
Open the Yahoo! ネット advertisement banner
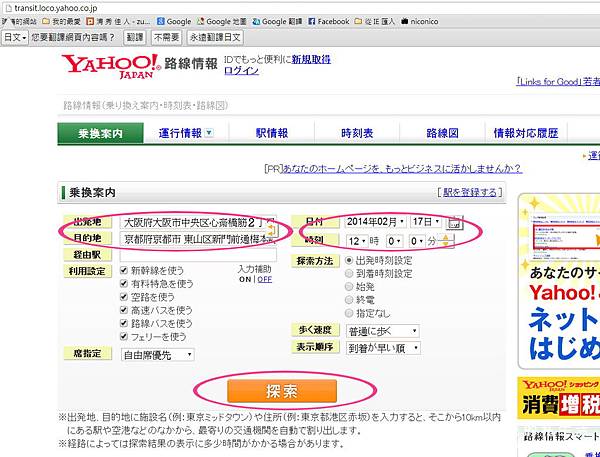(559, 281)
